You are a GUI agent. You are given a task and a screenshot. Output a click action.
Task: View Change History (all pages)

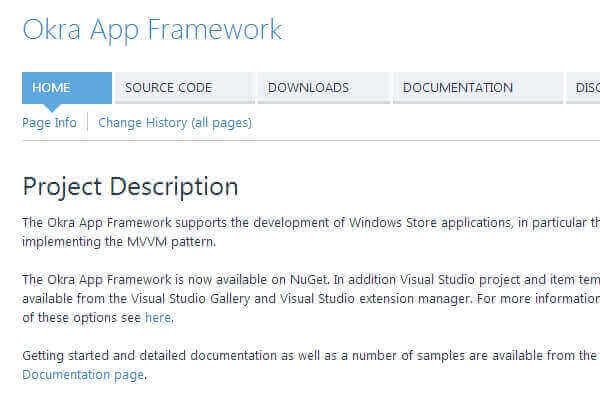(175, 123)
